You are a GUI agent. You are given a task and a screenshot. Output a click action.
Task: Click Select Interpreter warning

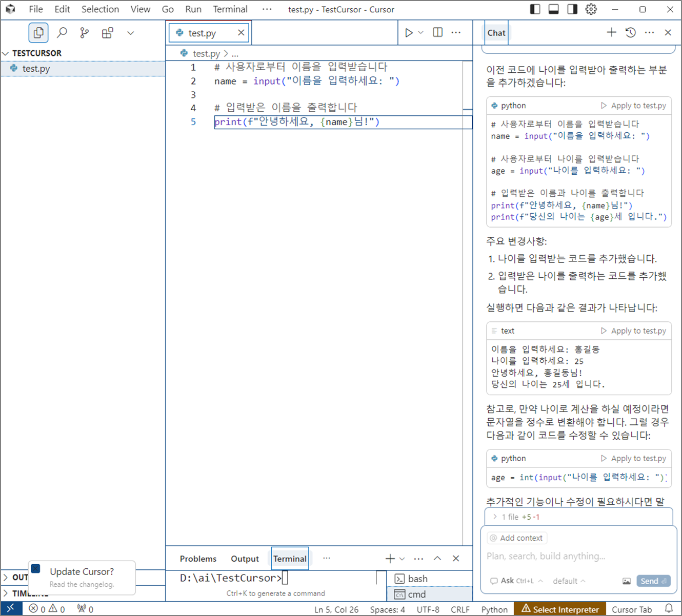[560, 609]
